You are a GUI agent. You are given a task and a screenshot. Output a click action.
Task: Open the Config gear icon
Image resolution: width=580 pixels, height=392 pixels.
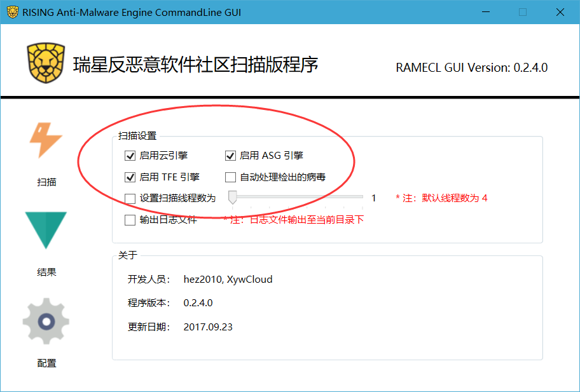pos(46,321)
